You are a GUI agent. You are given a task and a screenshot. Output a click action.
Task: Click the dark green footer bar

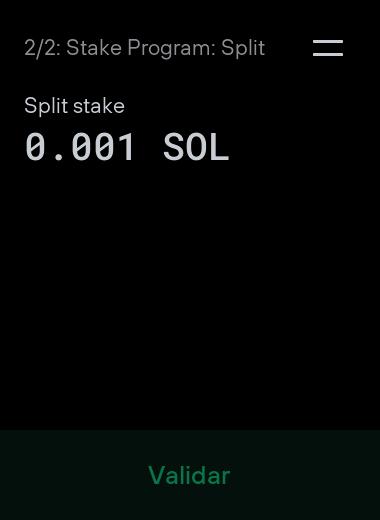(190, 475)
